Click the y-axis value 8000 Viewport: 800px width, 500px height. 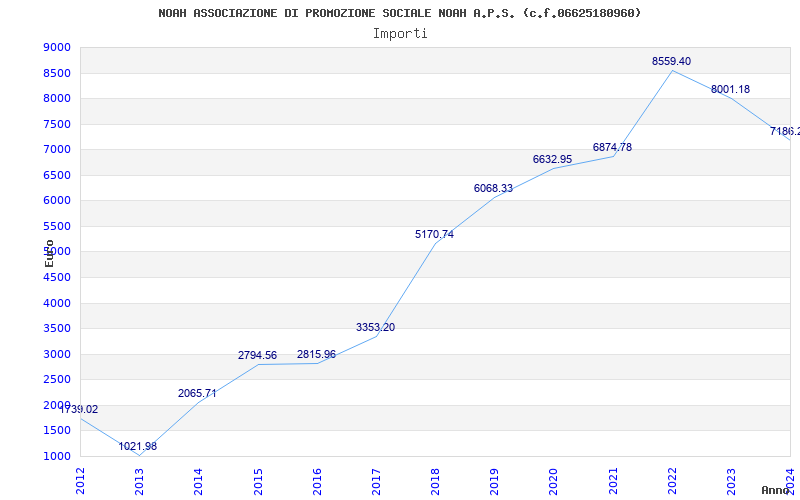tap(57, 98)
